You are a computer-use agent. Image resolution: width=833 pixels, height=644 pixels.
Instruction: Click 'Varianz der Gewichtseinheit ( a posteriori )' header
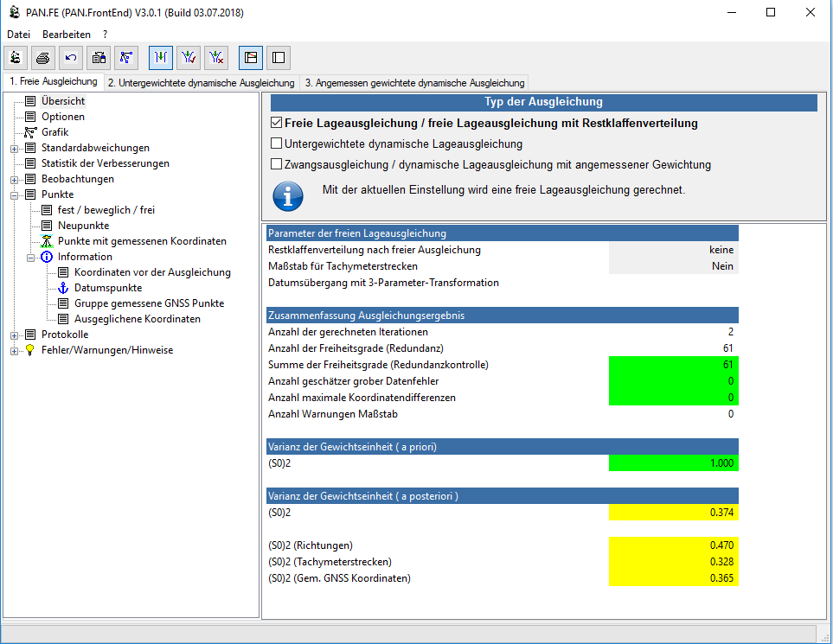503,496
